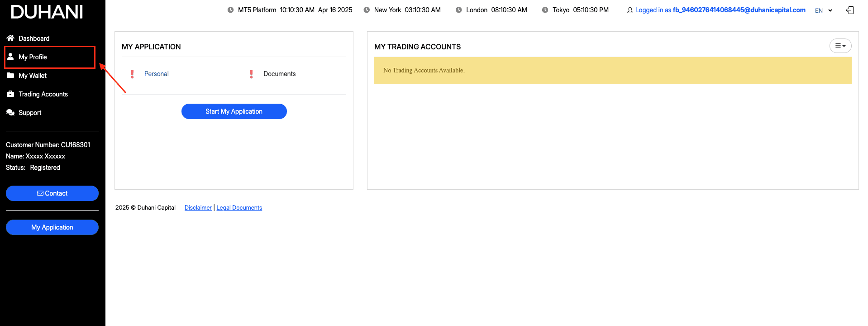The image size is (868, 326).
Task: Open the Legal Documents footer link
Action: pyautogui.click(x=239, y=208)
